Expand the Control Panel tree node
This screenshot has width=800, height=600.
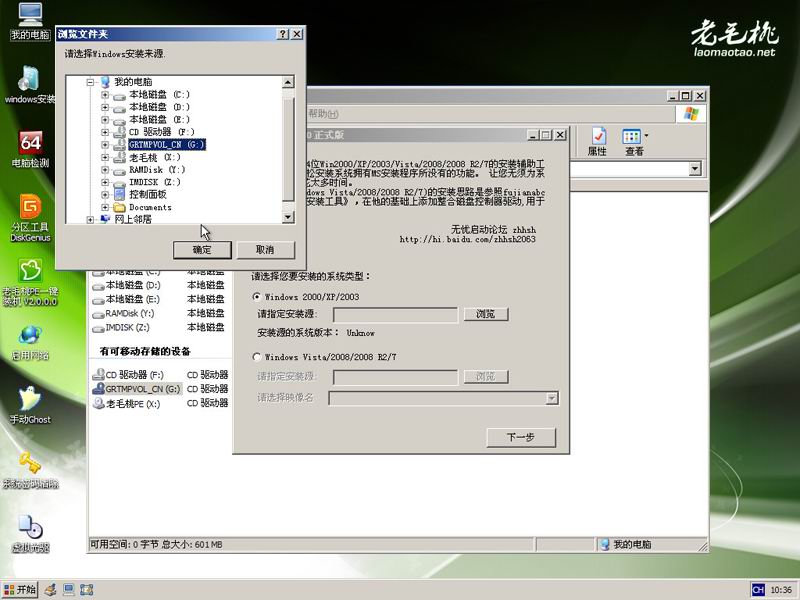click(105, 194)
